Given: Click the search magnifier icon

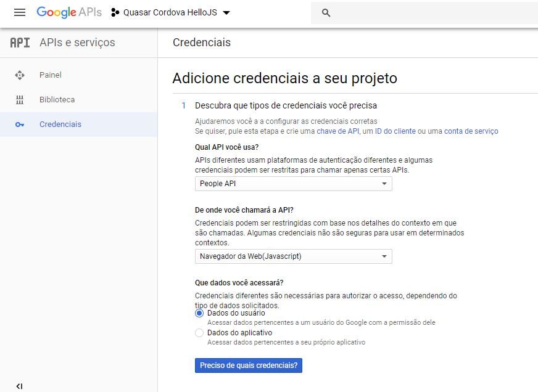Looking at the screenshot, I should pos(326,13).
